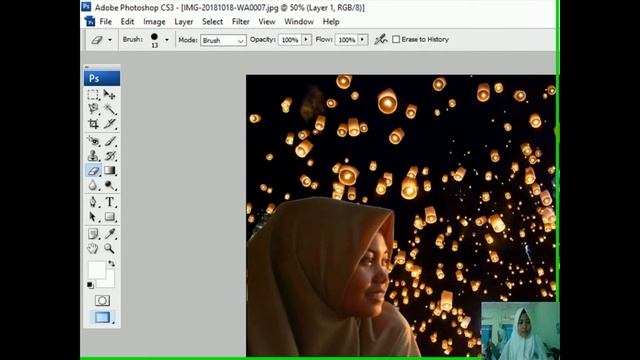Image resolution: width=640 pixels, height=360 pixels.
Task: Pick the Dodge tool
Action: (x=109, y=185)
